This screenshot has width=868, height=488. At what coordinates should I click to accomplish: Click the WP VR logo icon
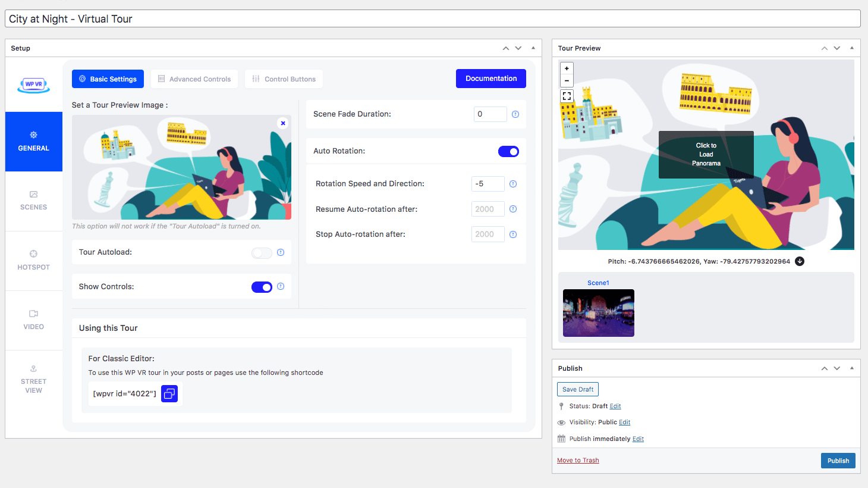pos(34,85)
